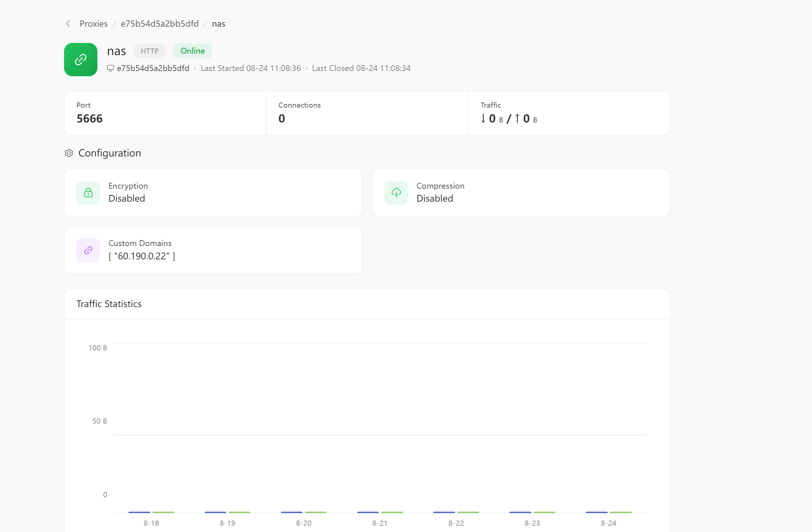Click the Encryption Disabled value
This screenshot has width=812, height=532.
[x=127, y=199]
